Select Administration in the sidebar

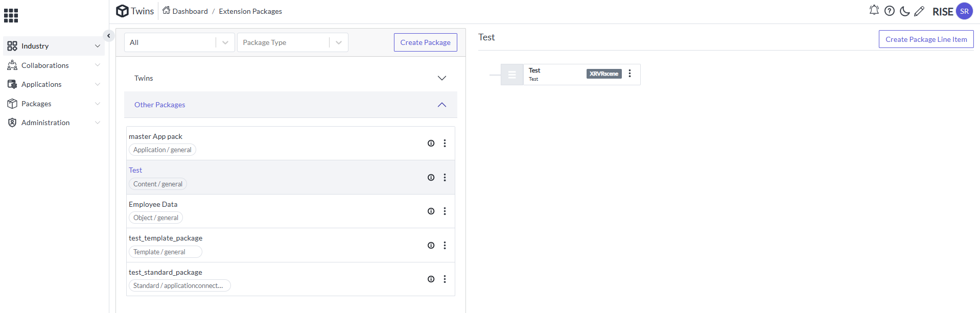[x=54, y=123]
